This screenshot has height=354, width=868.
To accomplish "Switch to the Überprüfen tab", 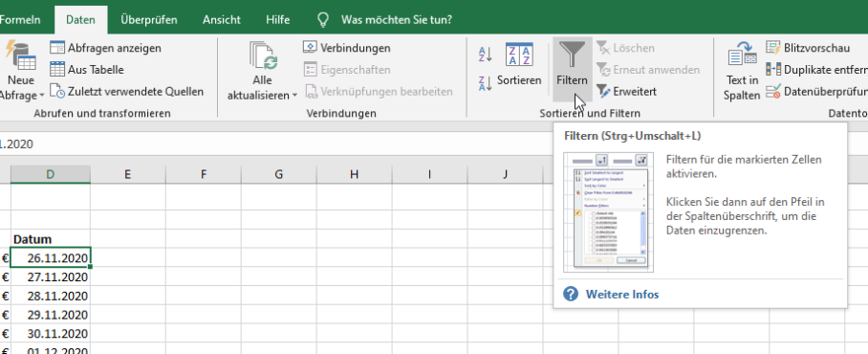I will point(149,19).
